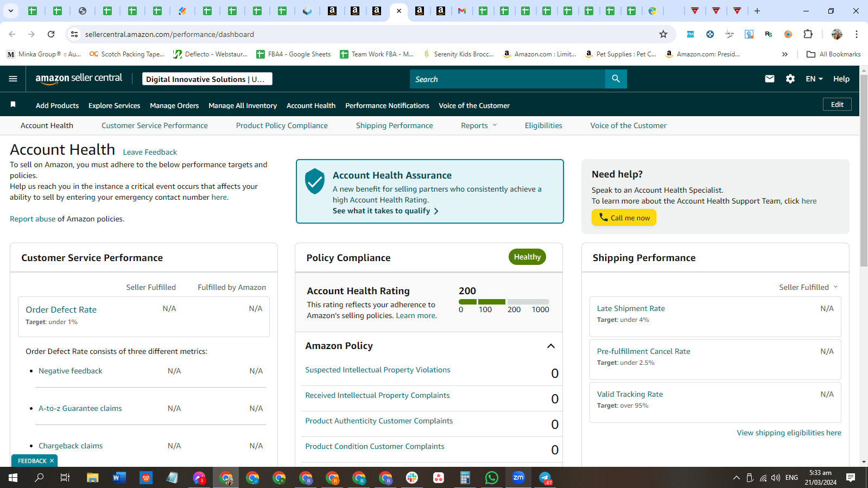This screenshot has width=868, height=488.
Task: Open the All Bookmarks folder
Action: [x=833, y=54]
